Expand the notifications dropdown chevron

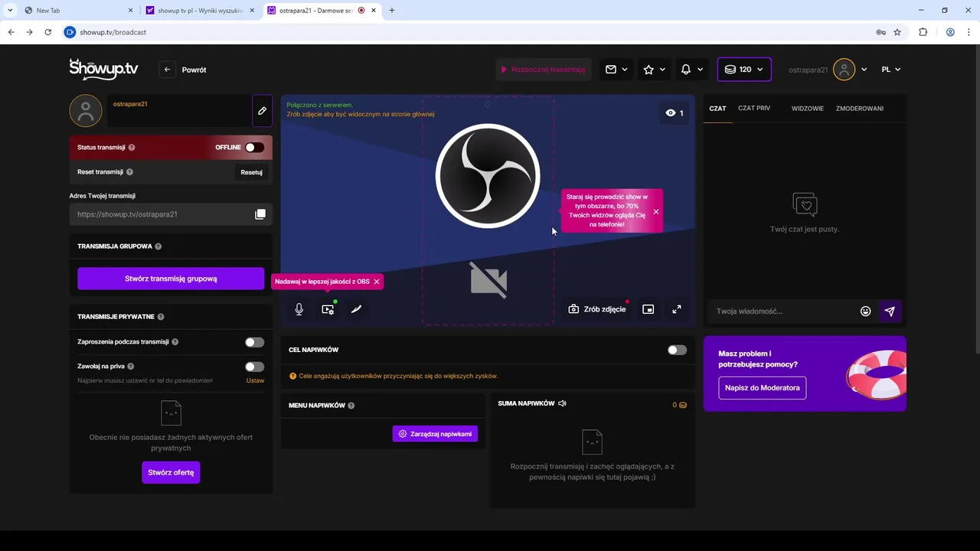[700, 70]
